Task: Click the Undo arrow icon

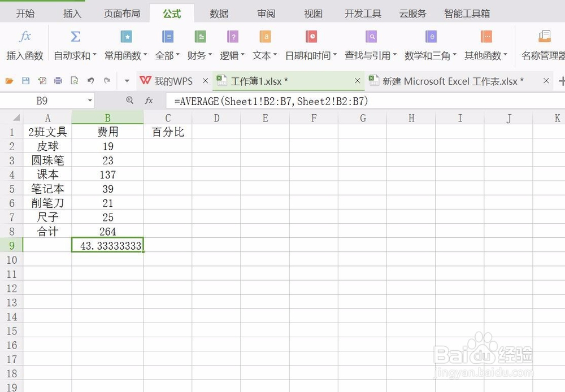Action: pyautogui.click(x=91, y=81)
